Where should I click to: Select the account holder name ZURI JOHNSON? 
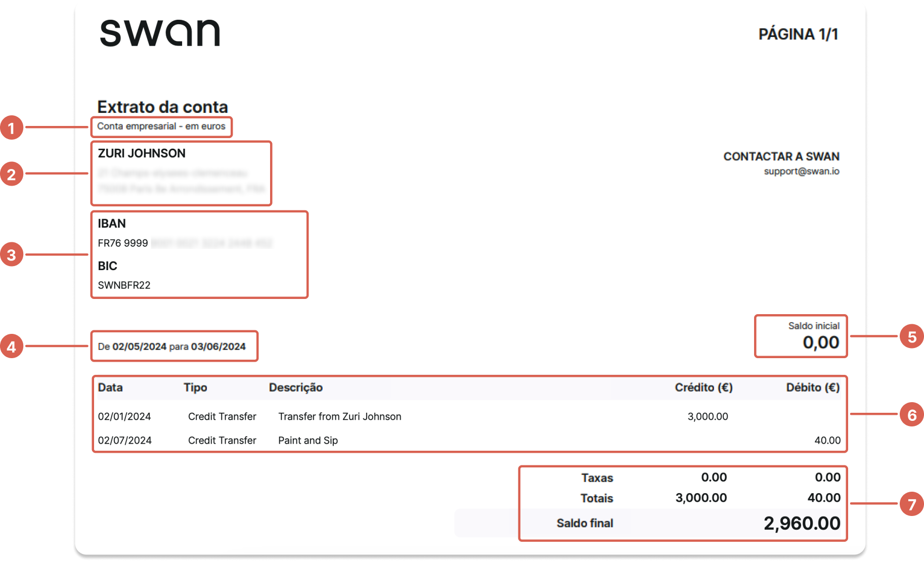coord(142,153)
